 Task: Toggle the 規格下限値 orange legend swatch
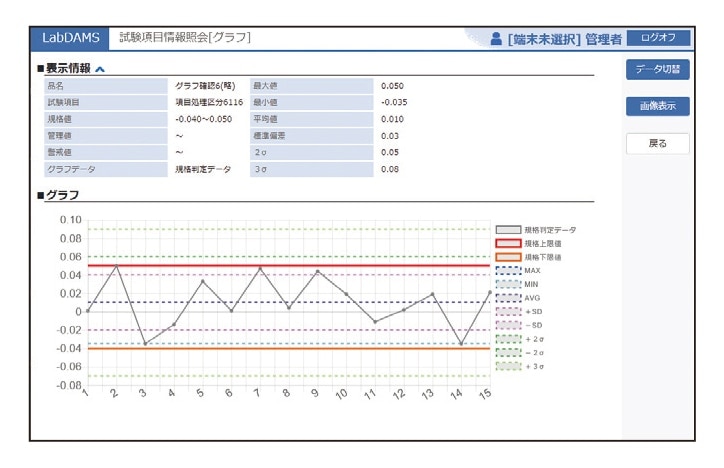pyautogui.click(x=509, y=257)
